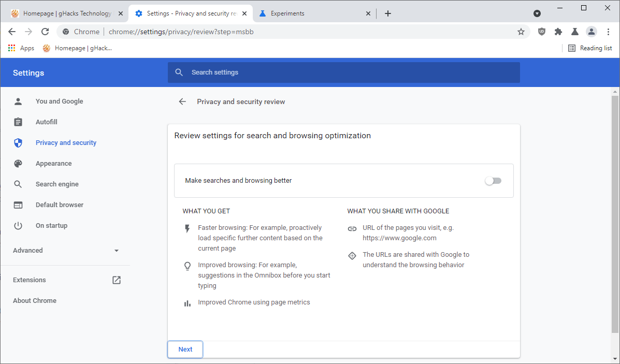Expand the Advanced section

pyautogui.click(x=66, y=251)
